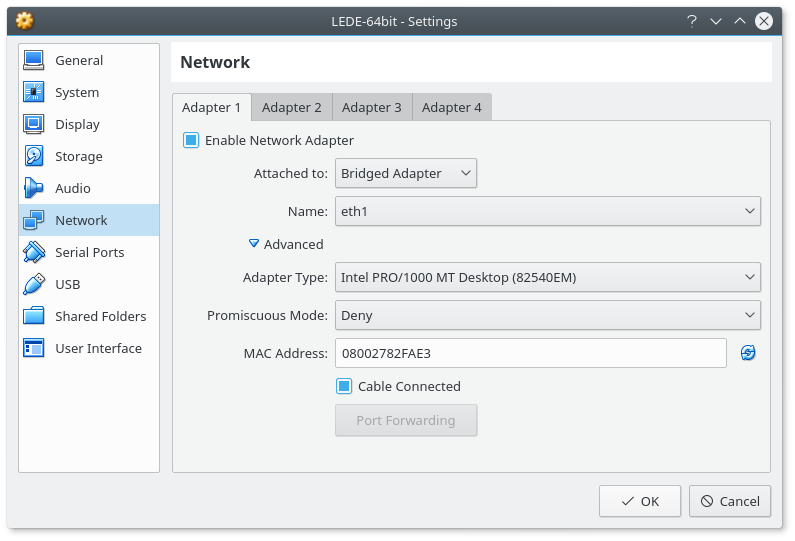Image resolution: width=795 pixels, height=541 pixels.
Task: Select the System chip icon
Action: pyautogui.click(x=34, y=92)
